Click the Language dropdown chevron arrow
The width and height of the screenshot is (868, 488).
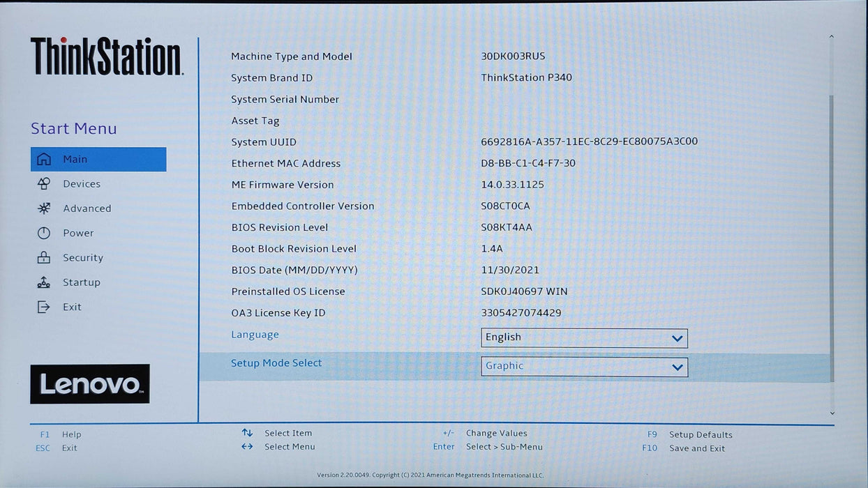(677, 339)
